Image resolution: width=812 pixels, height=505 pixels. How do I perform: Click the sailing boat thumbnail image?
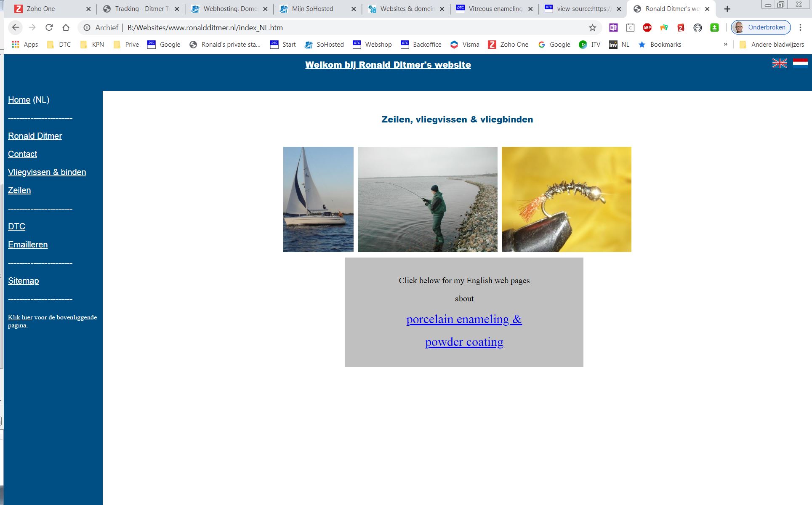318,199
